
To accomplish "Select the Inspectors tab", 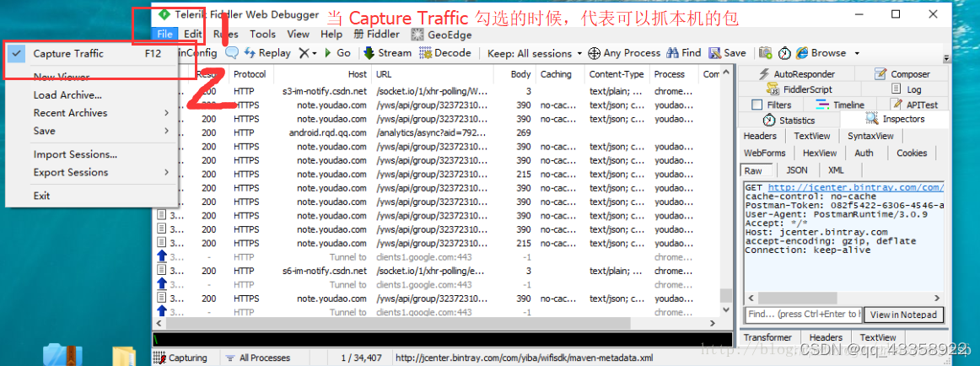I will point(895,119).
